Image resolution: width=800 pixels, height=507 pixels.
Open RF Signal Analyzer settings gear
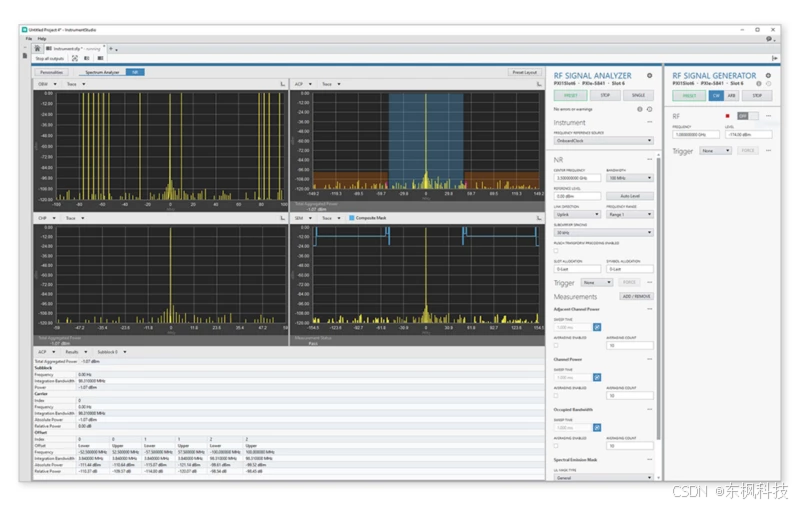click(x=649, y=75)
